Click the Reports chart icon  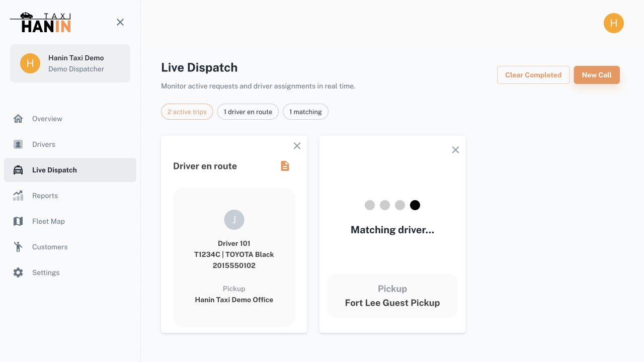[18, 196]
